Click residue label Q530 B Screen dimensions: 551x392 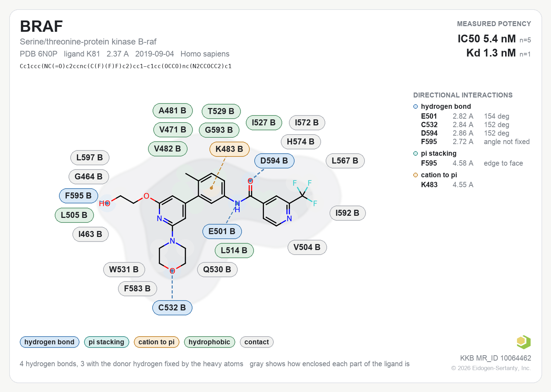point(217,270)
